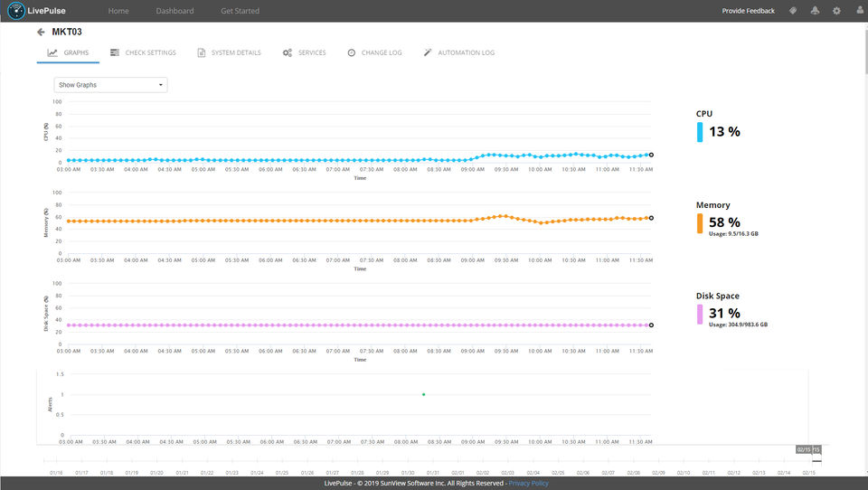Switch to the Services tab
The width and height of the screenshot is (868, 490).
click(x=304, y=52)
